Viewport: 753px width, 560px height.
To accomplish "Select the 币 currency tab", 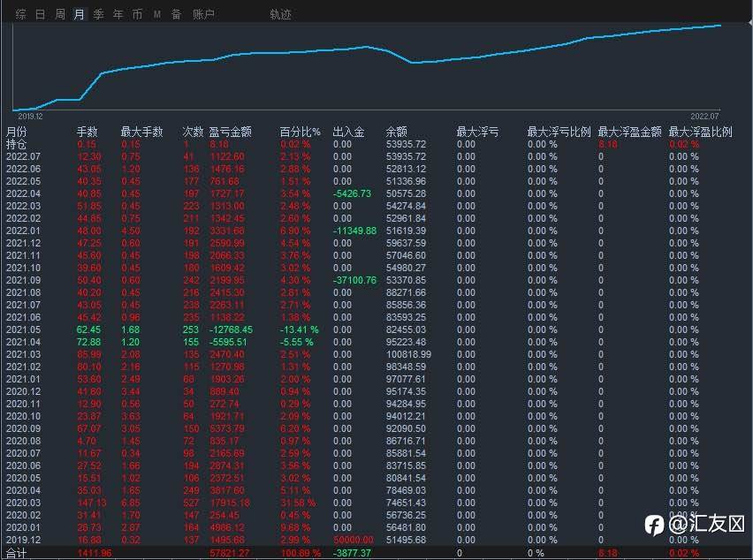I will point(137,14).
